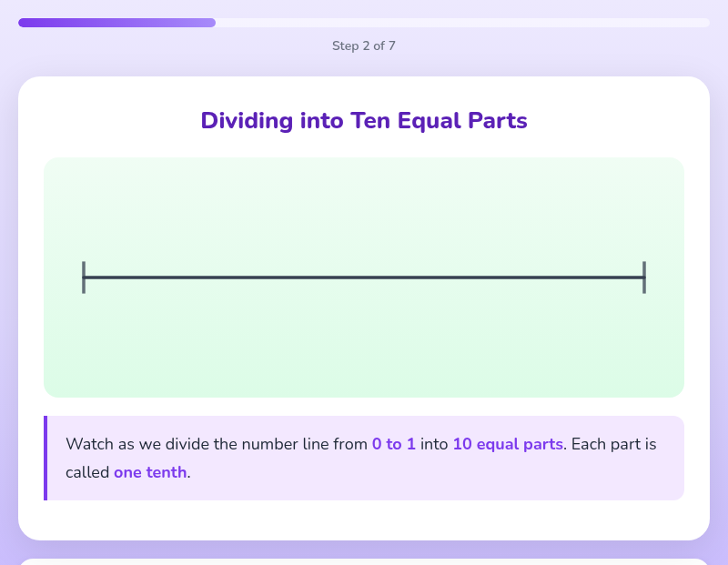Click the '10 equal parts' highlighted text
The image size is (728, 565).
point(507,444)
